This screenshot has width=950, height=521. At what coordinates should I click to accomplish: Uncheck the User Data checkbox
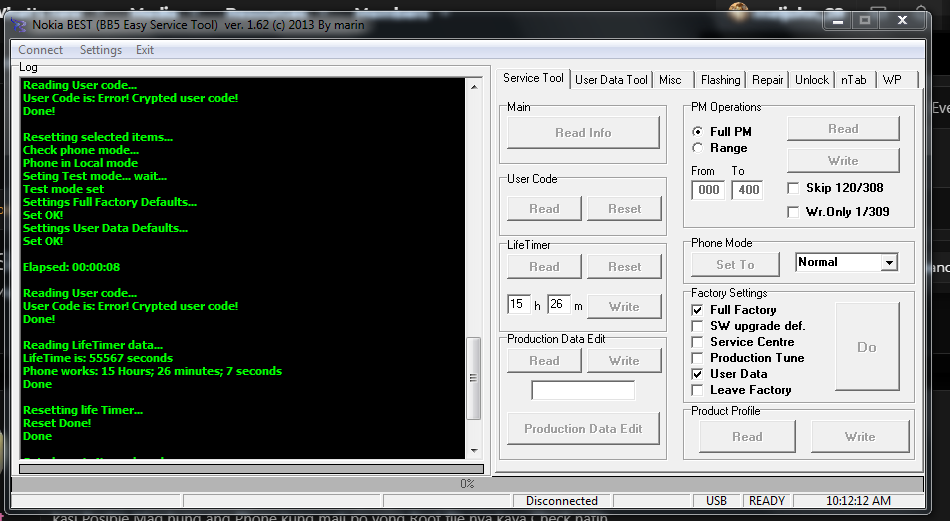(697, 374)
